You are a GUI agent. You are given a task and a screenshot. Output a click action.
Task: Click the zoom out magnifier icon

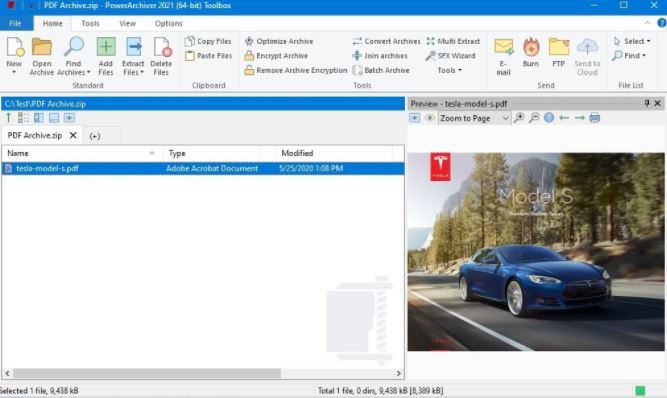534,118
